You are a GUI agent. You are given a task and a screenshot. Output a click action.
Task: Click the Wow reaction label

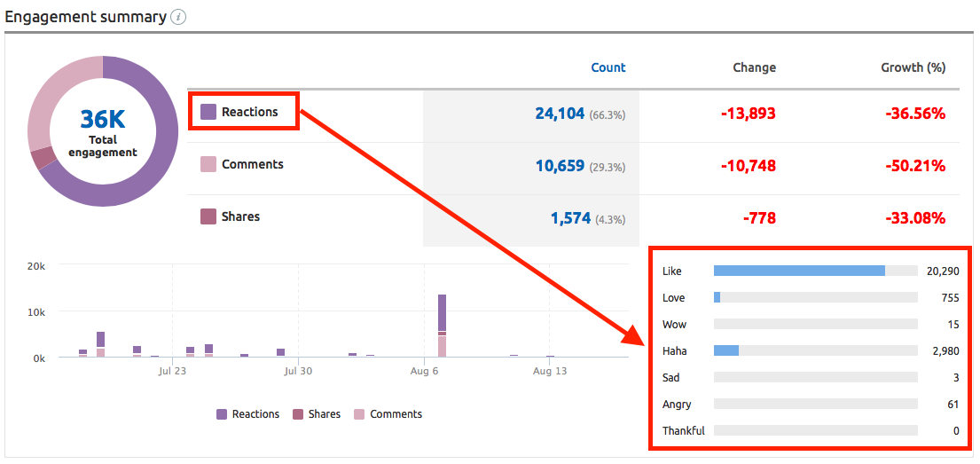tap(673, 325)
